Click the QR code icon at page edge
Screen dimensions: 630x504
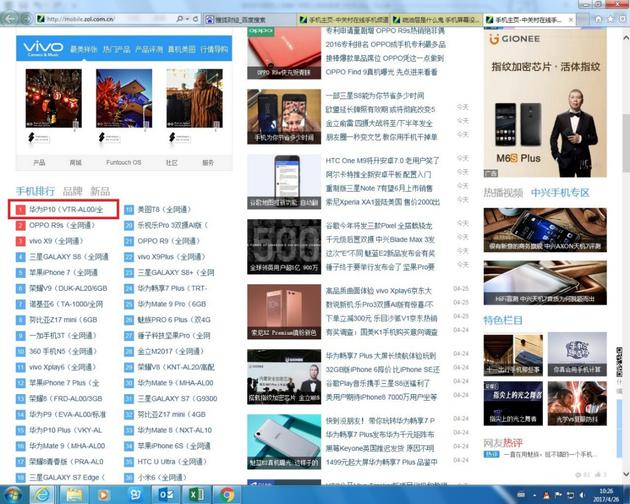[620, 361]
